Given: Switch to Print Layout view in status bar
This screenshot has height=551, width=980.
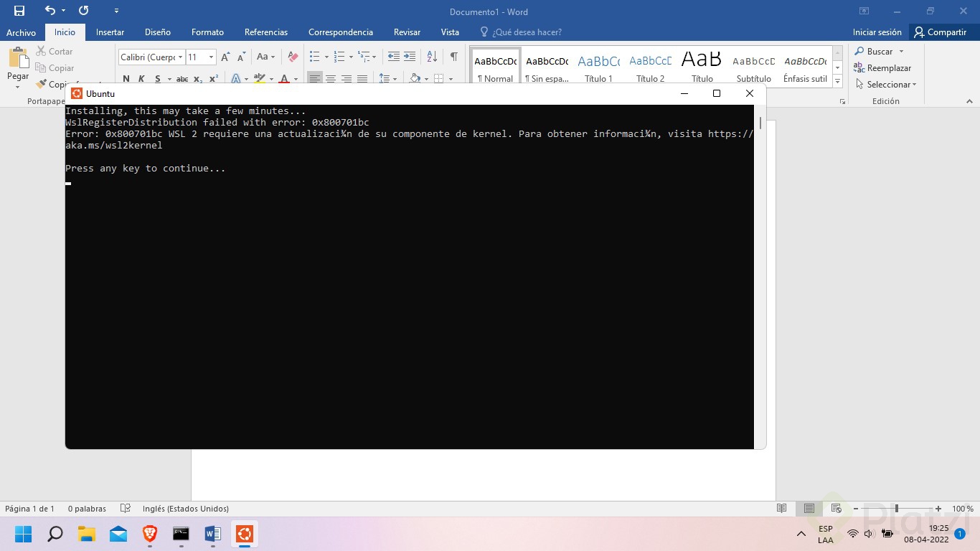Looking at the screenshot, I should click(809, 509).
